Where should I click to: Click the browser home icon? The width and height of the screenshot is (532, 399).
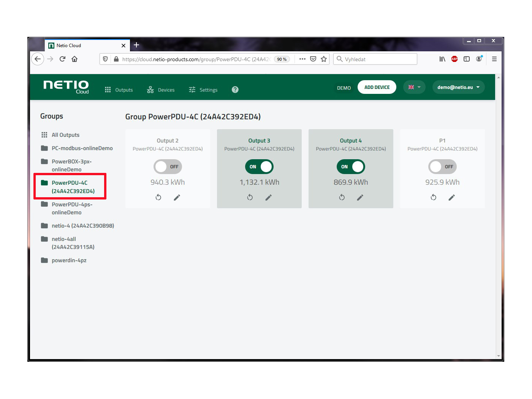(x=74, y=59)
